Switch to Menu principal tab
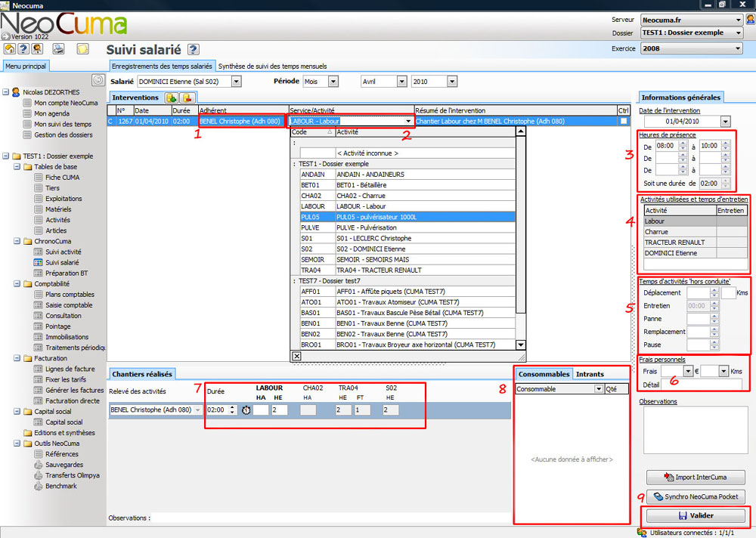The image size is (756, 538). pyautogui.click(x=26, y=66)
